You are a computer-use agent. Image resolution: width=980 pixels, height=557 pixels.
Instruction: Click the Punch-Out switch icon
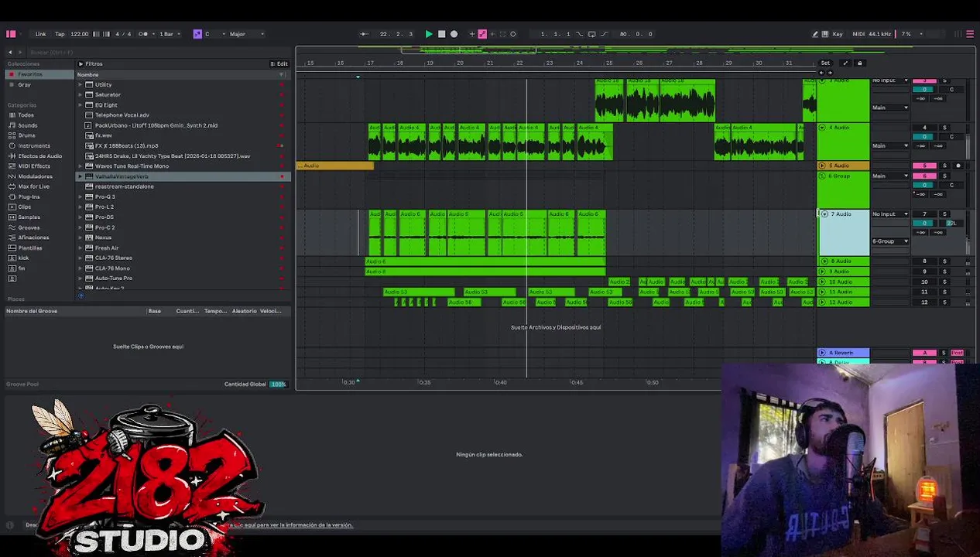coord(604,34)
